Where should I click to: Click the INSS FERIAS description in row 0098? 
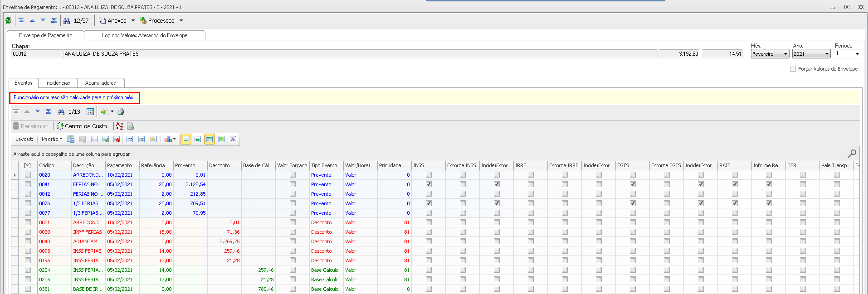[88, 251]
